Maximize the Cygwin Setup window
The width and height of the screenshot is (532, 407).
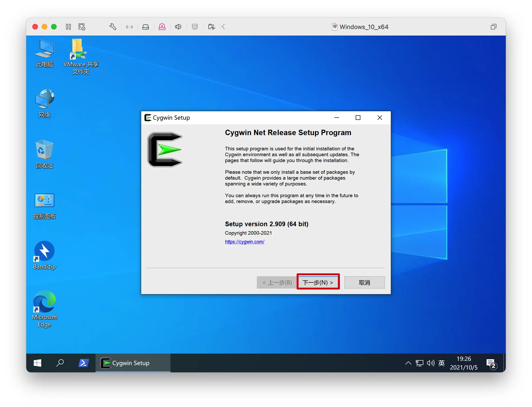point(358,118)
